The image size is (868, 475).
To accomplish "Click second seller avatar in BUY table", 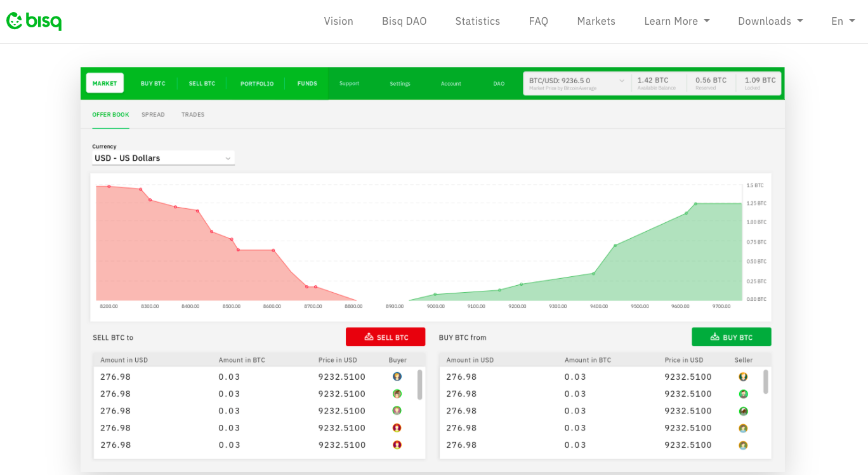I will [743, 394].
